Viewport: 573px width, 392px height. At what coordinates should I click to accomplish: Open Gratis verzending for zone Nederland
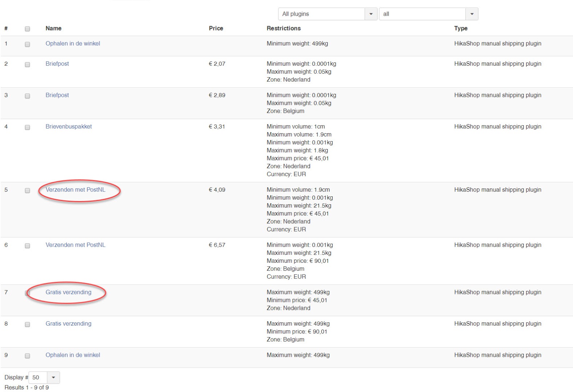coord(68,292)
